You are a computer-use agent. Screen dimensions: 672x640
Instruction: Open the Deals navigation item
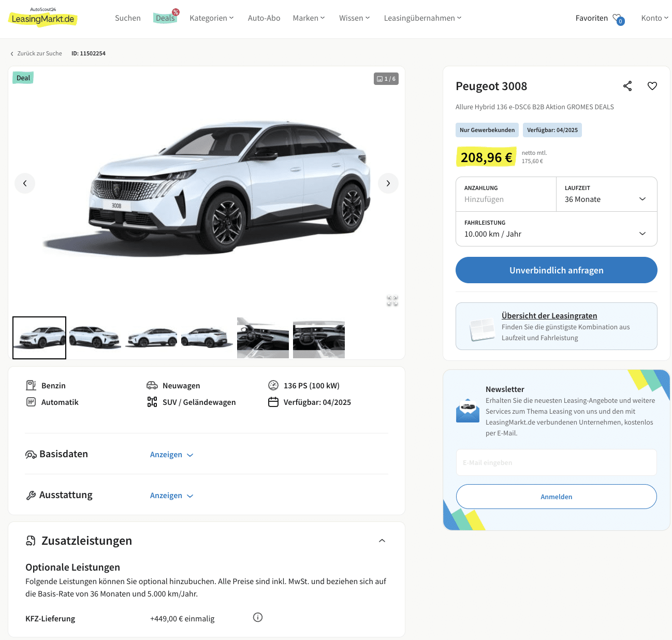tap(166, 18)
